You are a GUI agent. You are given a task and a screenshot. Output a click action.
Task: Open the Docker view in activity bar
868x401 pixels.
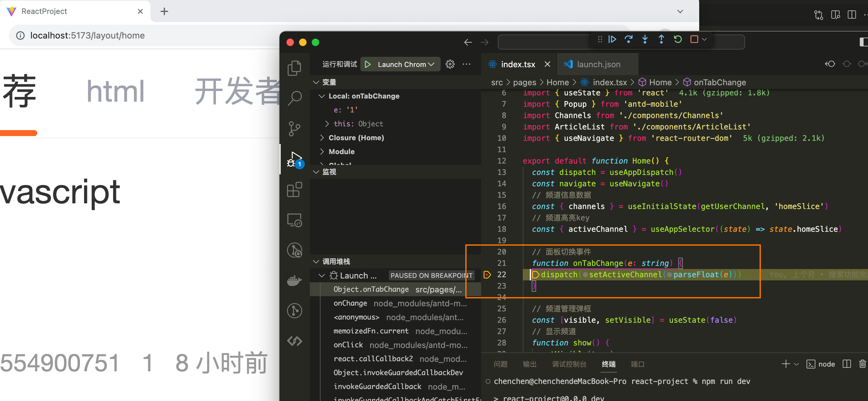295,280
